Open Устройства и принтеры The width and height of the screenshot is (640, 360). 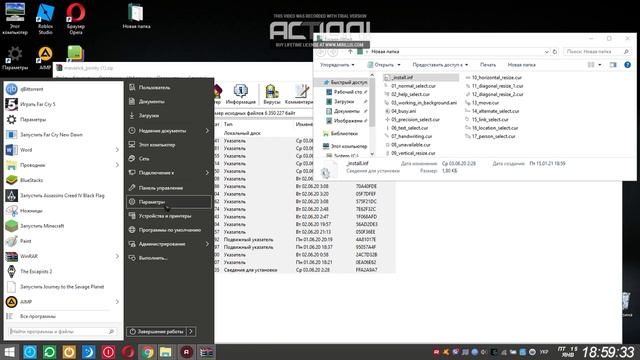pos(169,216)
